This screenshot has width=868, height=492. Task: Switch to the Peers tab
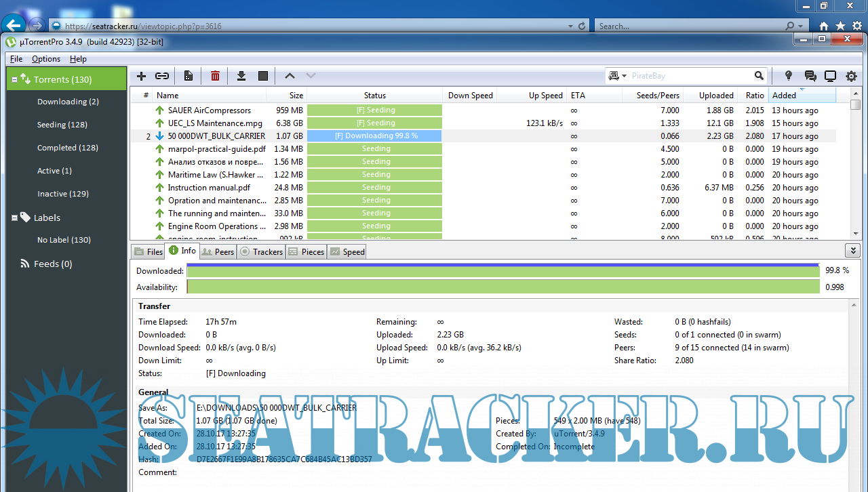(x=218, y=251)
